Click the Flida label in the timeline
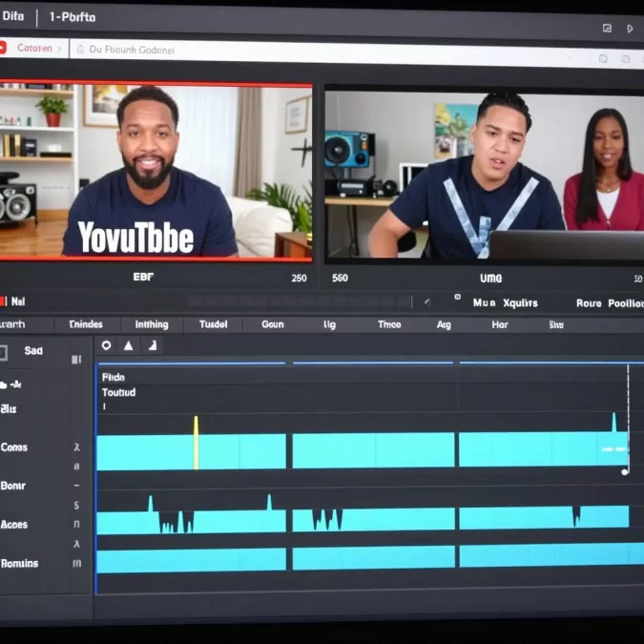 click(114, 377)
